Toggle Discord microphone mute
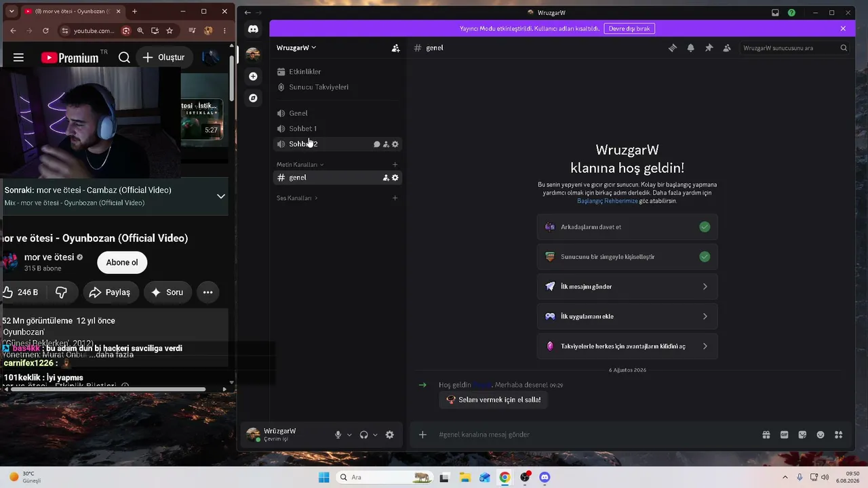Image resolution: width=868 pixels, height=488 pixels. pyautogui.click(x=338, y=435)
